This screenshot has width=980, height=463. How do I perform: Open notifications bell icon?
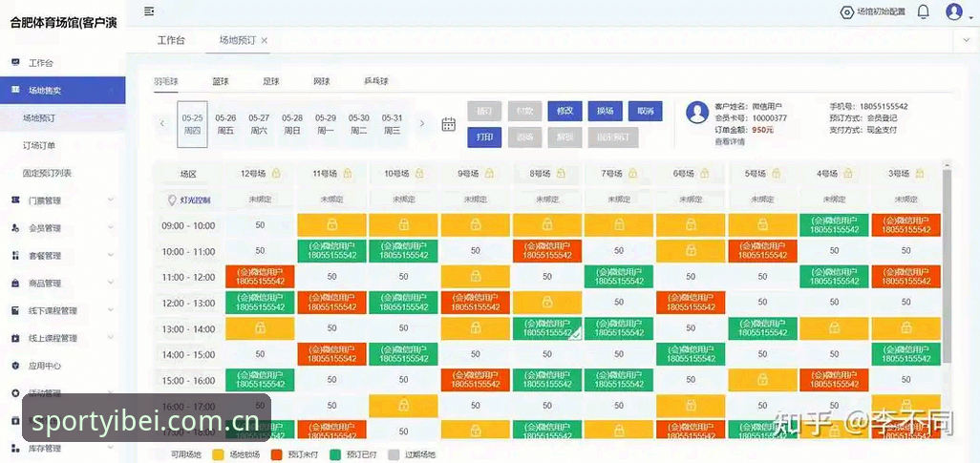point(923,11)
